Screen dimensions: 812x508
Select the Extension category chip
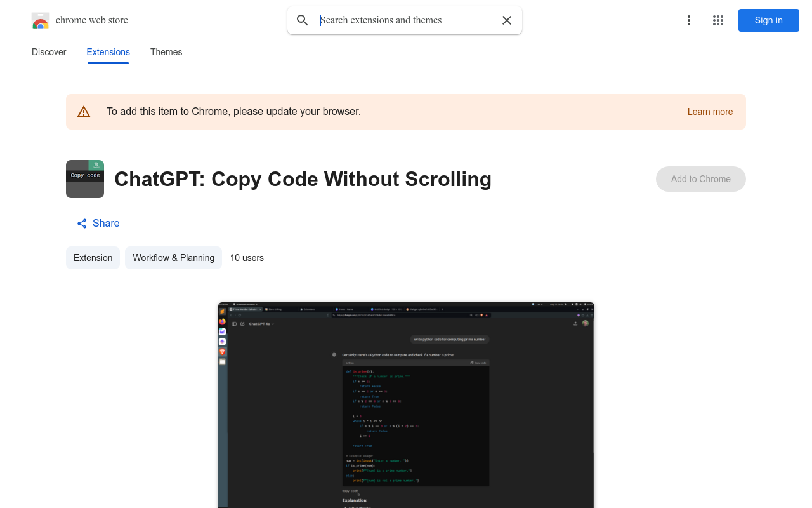[93, 258]
